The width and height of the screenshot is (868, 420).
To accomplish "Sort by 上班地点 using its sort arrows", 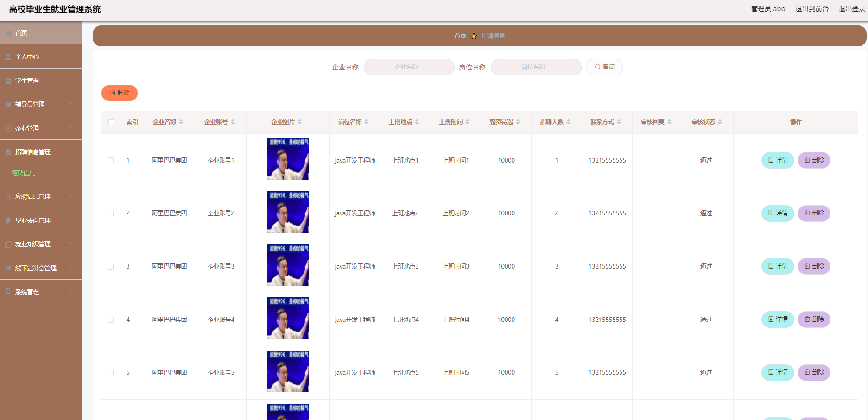I will (417, 122).
